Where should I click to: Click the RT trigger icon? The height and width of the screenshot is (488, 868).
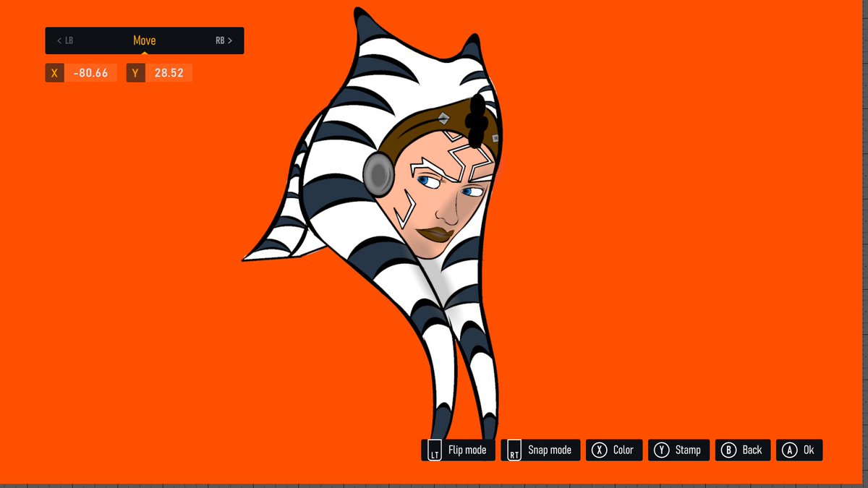pos(514,450)
